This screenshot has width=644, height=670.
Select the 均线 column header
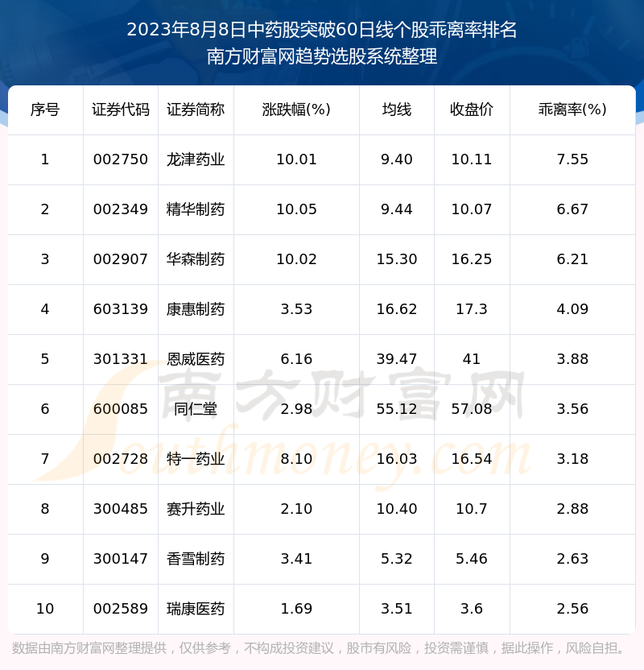click(396, 110)
